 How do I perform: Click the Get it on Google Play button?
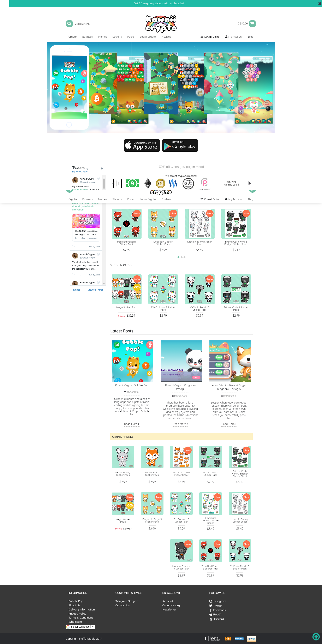[180, 145]
